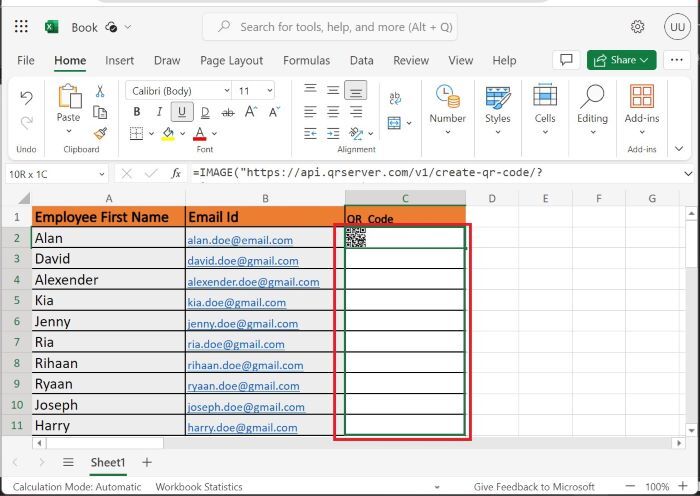
Task: Toggle Bottom Align
Action: [x=356, y=91]
